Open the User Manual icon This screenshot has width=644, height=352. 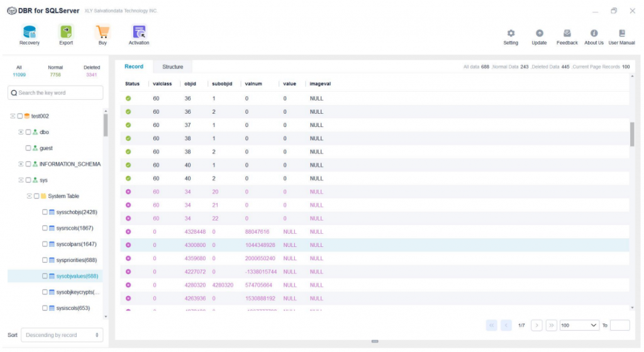tap(622, 33)
